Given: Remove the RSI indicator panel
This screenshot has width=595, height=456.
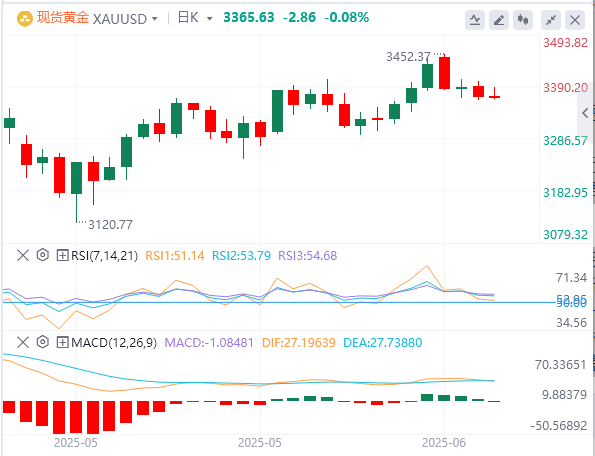Looking at the screenshot, I should (23, 255).
